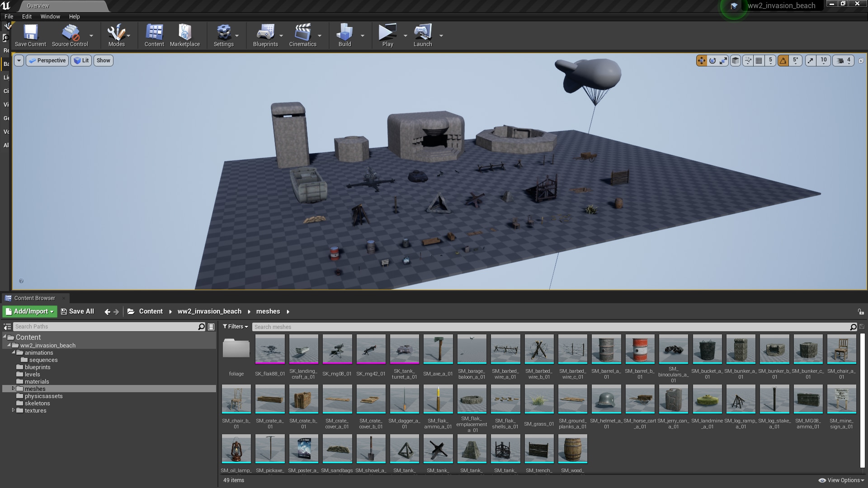
Task: Select the Rotate transform tool
Action: 712,61
